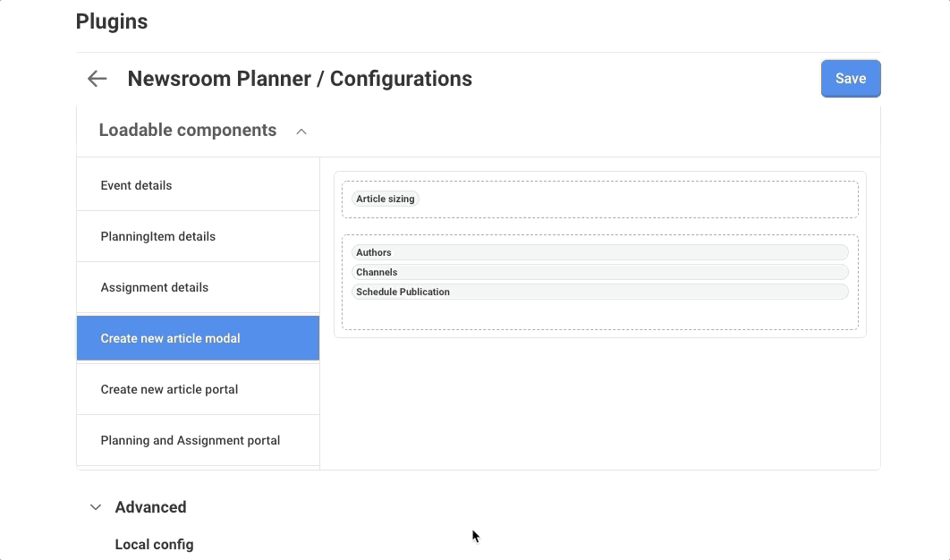Click empty space beside Article sizing chip

click(626, 199)
